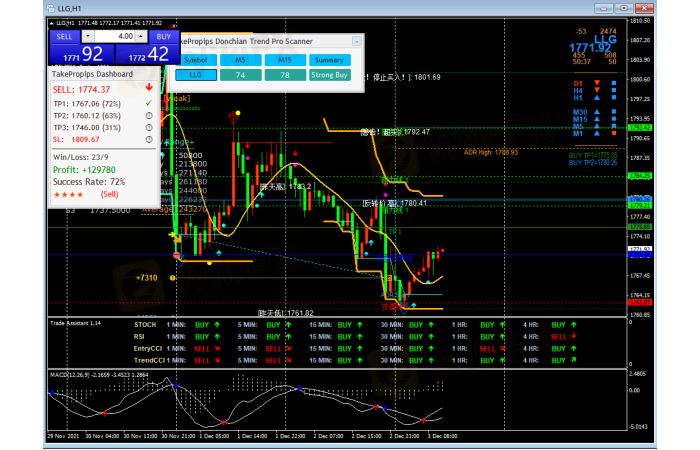This screenshot has width=700, height=450.
Task: Click the D1 orange down trend arrow
Action: coord(598,83)
